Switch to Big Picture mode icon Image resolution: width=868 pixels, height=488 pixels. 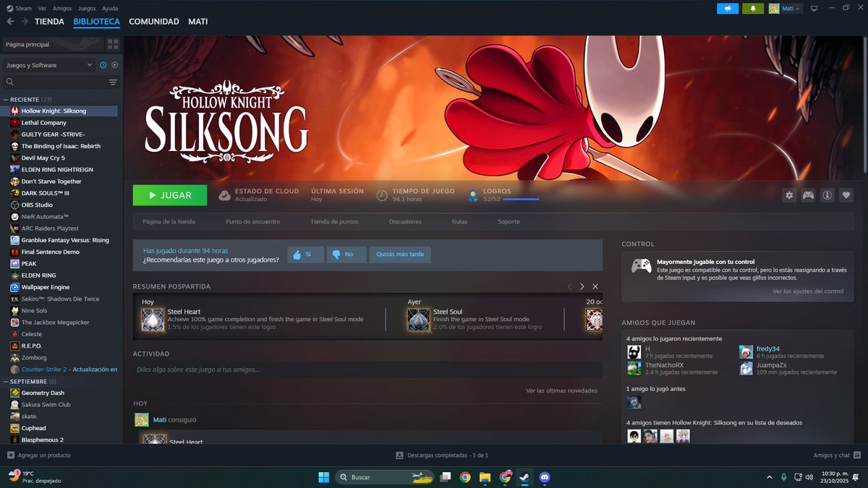coord(814,9)
